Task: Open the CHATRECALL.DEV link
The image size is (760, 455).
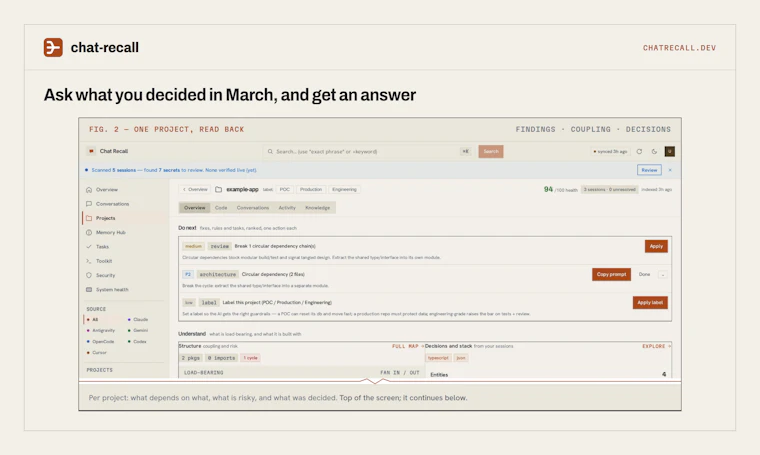Action: point(679,48)
